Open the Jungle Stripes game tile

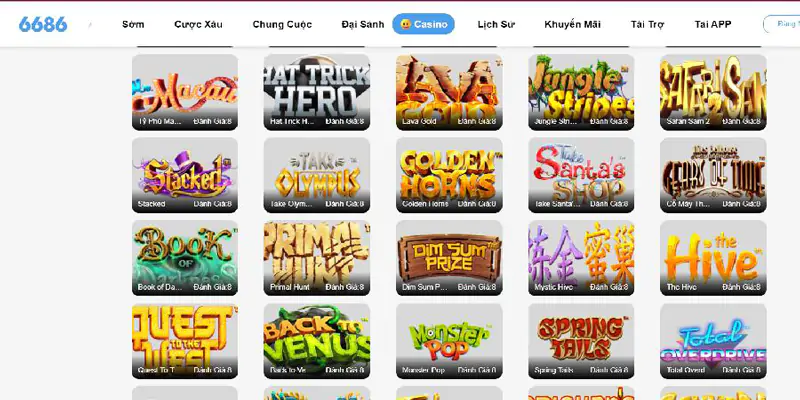(x=581, y=92)
